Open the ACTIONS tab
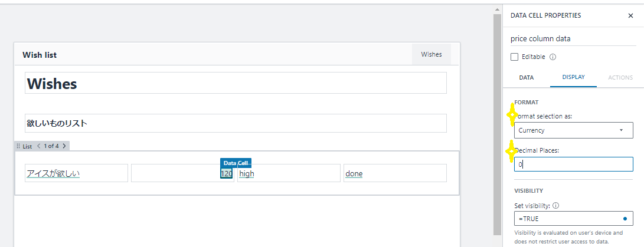Image resolution: width=644 pixels, height=247 pixels. 620,77
